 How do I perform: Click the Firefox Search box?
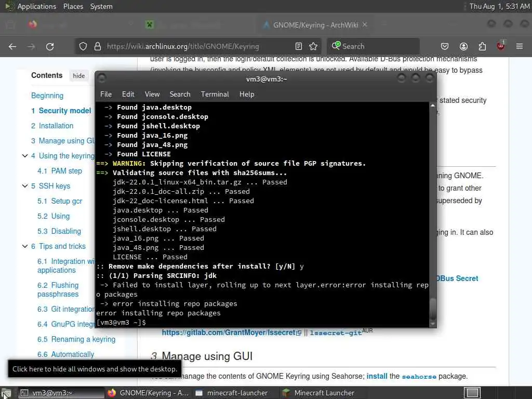373,46
